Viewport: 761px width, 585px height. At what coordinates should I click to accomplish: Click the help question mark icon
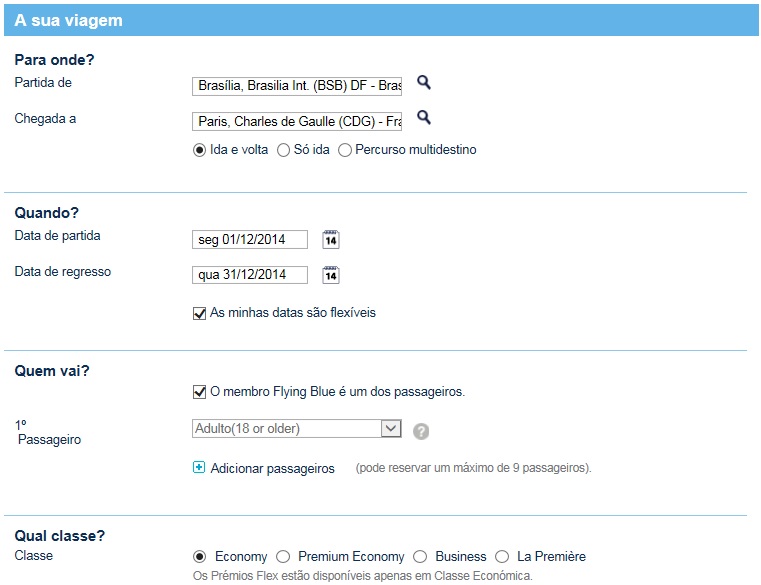(421, 431)
